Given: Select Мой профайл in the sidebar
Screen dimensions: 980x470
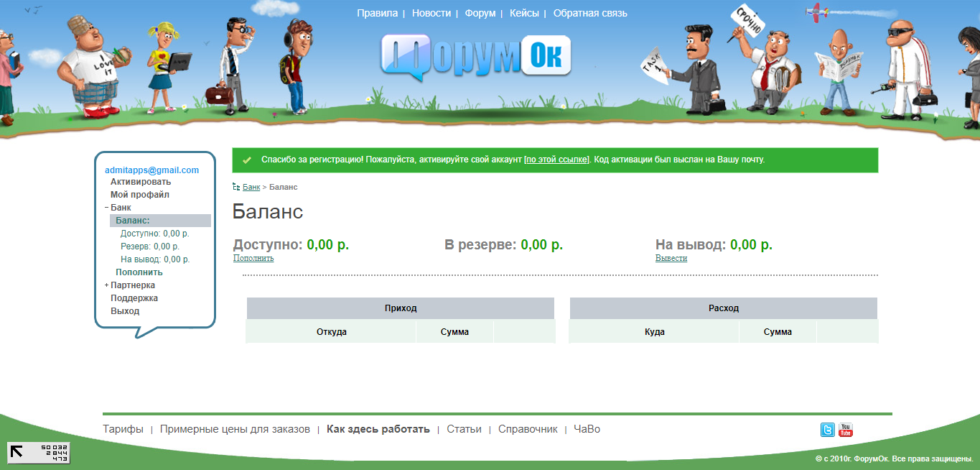Looking at the screenshot, I should 141,194.
